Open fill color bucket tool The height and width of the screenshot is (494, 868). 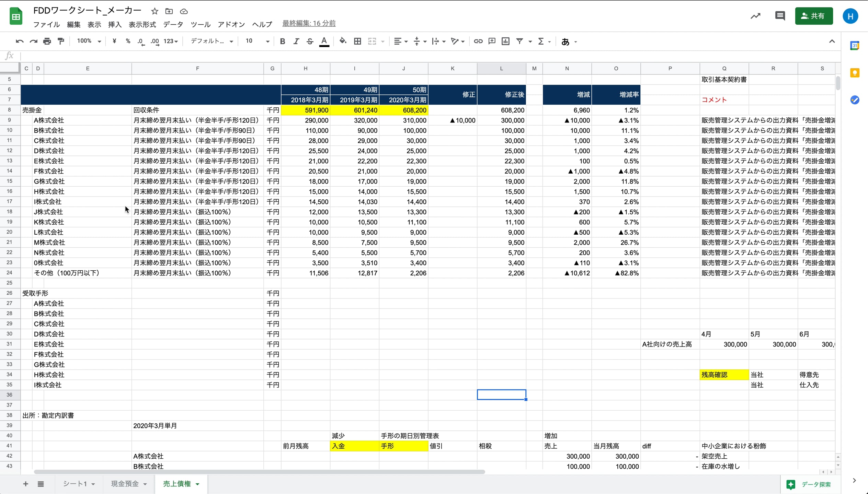coord(342,41)
